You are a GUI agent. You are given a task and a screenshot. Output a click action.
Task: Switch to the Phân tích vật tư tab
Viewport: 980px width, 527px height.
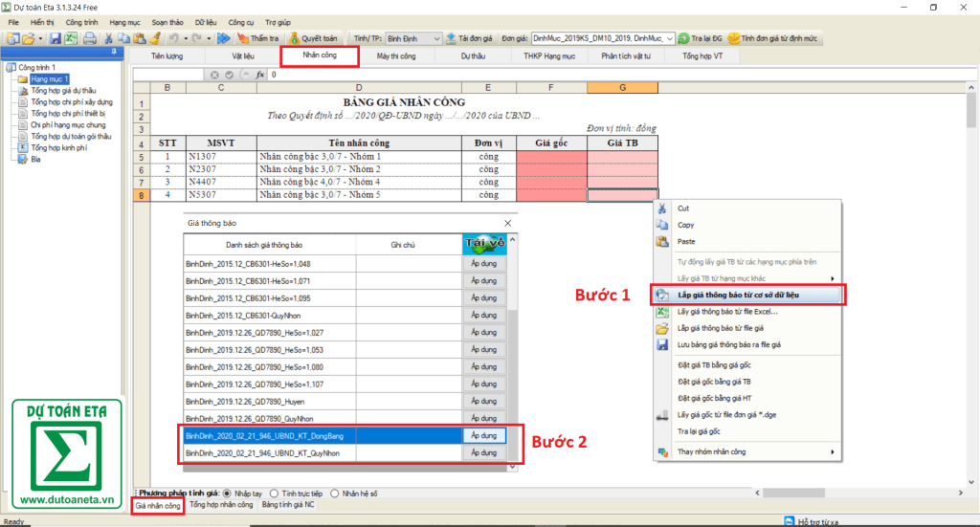click(626, 56)
